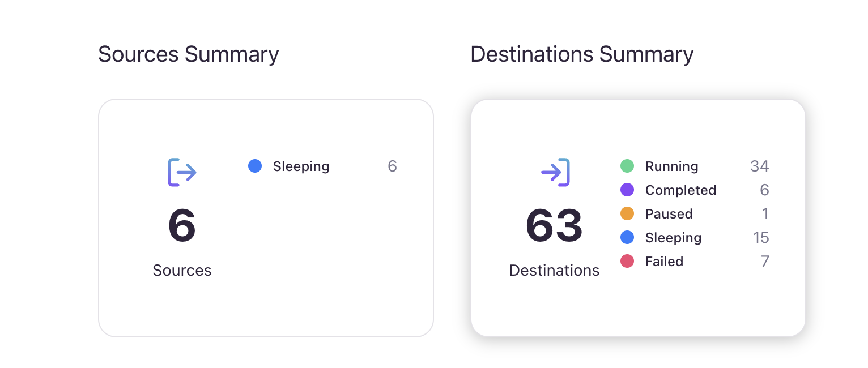
Task: Click the green Running status dot
Action: [627, 166]
